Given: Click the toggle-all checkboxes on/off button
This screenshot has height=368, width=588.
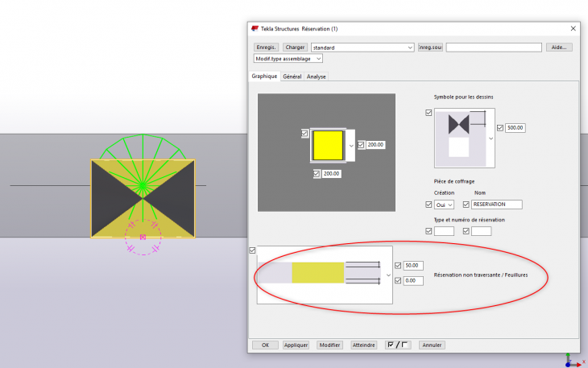Looking at the screenshot, I should point(398,345).
